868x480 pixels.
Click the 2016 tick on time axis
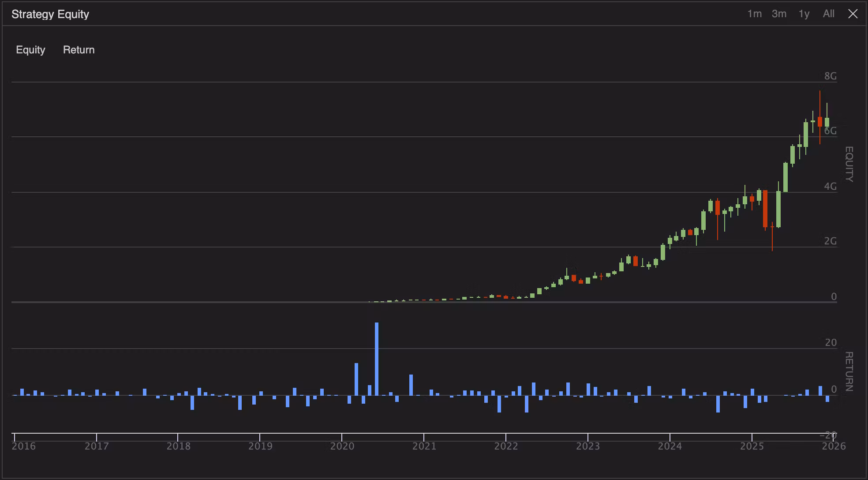pos(24,446)
